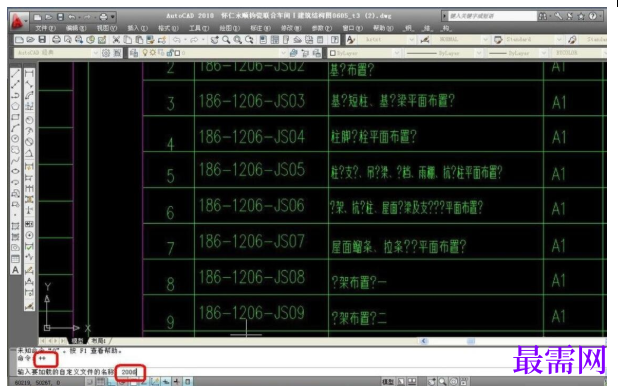Open the Table Style manager icon

click(498, 40)
